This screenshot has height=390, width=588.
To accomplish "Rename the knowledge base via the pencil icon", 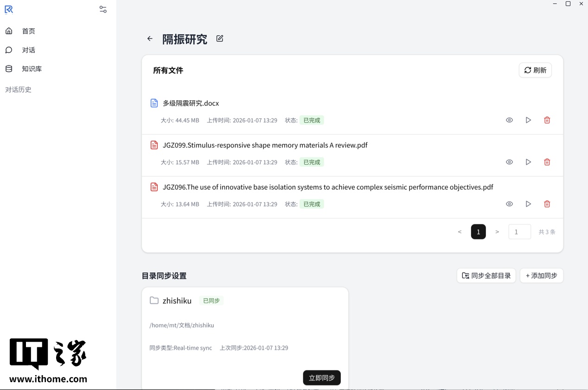I will pyautogui.click(x=219, y=38).
